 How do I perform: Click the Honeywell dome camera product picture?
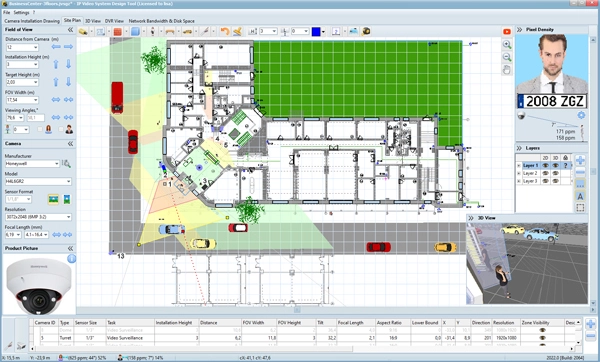(x=39, y=287)
